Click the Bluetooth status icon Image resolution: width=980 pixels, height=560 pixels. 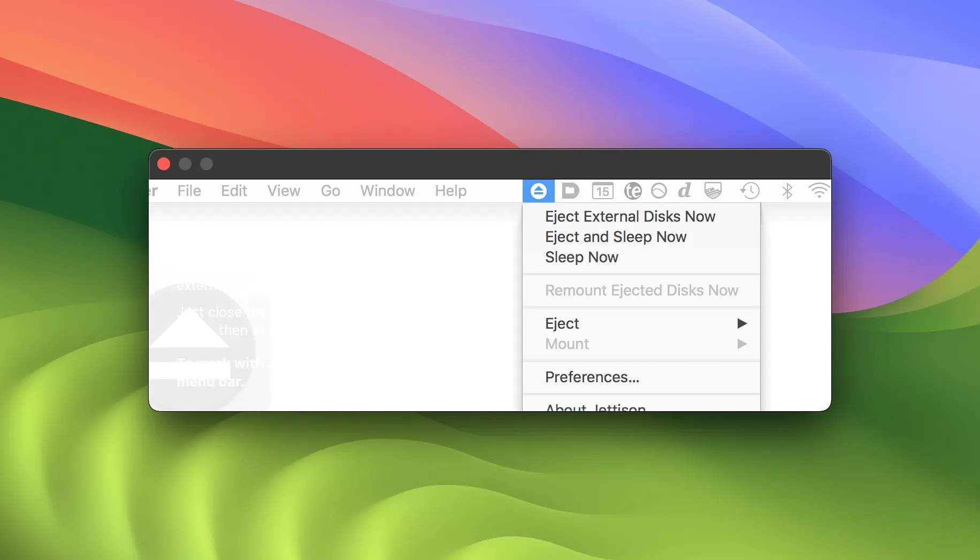click(787, 191)
